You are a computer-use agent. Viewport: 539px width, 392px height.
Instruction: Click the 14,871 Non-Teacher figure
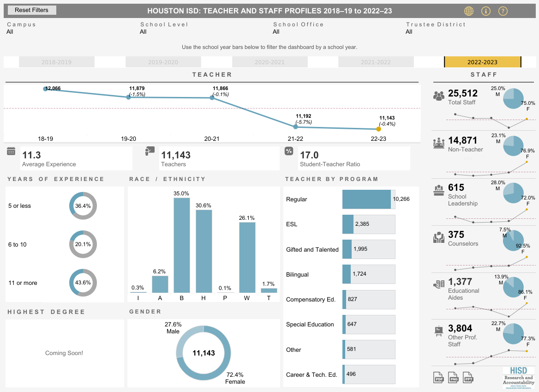click(x=463, y=140)
